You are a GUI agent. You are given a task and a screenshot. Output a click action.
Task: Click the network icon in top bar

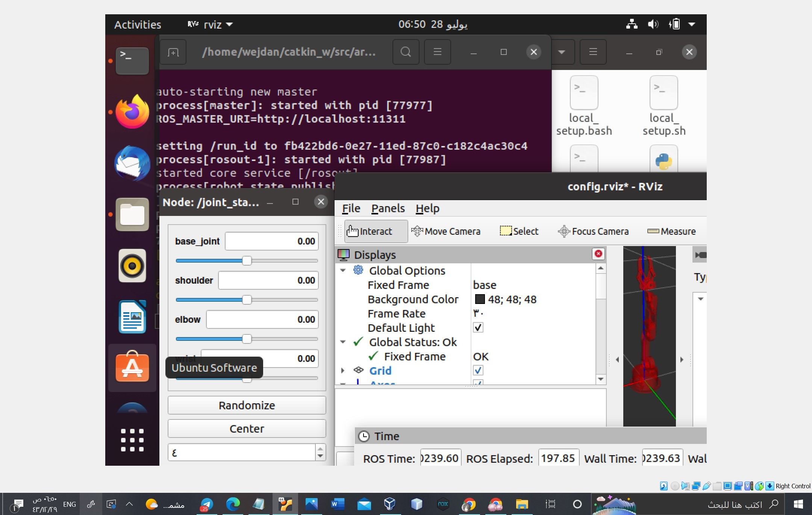click(x=632, y=24)
